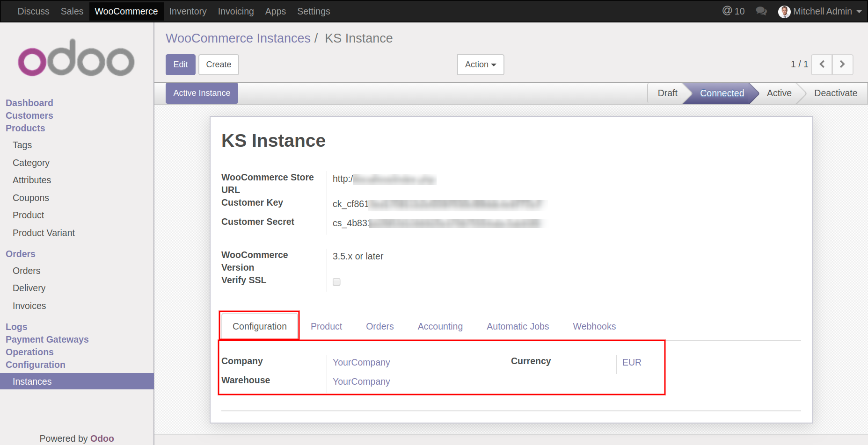Open the EUR currency link
Viewport: 868px width, 445px height.
pos(631,362)
